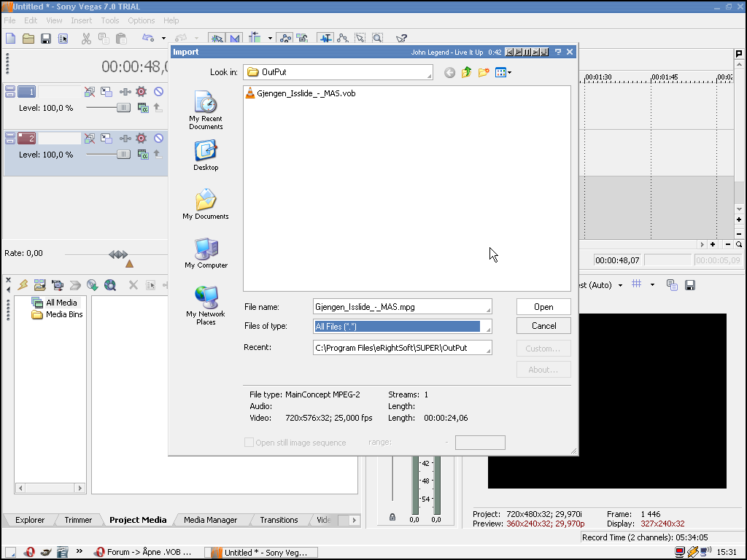
Task: Open track 1 FX settings (gear icon)
Action: tap(141, 91)
